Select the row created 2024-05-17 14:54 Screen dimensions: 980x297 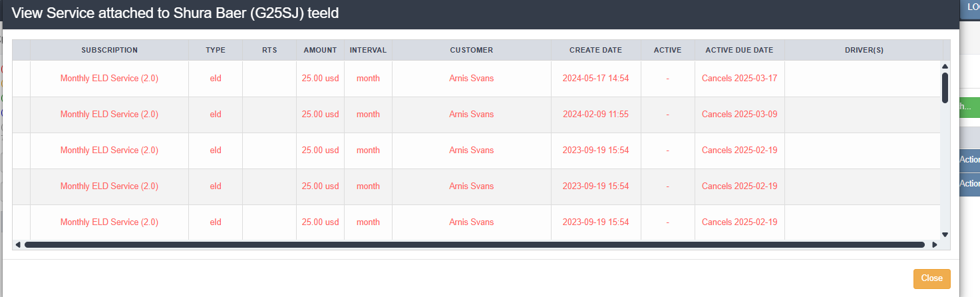(595, 79)
